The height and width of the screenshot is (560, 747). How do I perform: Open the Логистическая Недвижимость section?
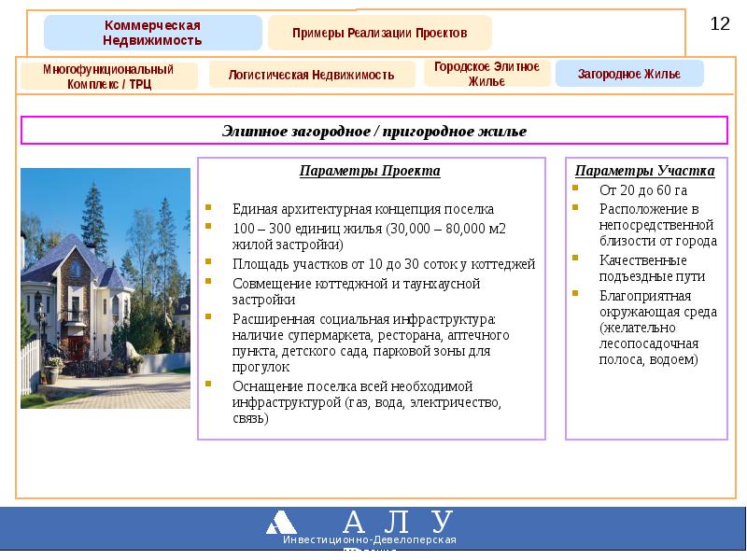tap(312, 75)
